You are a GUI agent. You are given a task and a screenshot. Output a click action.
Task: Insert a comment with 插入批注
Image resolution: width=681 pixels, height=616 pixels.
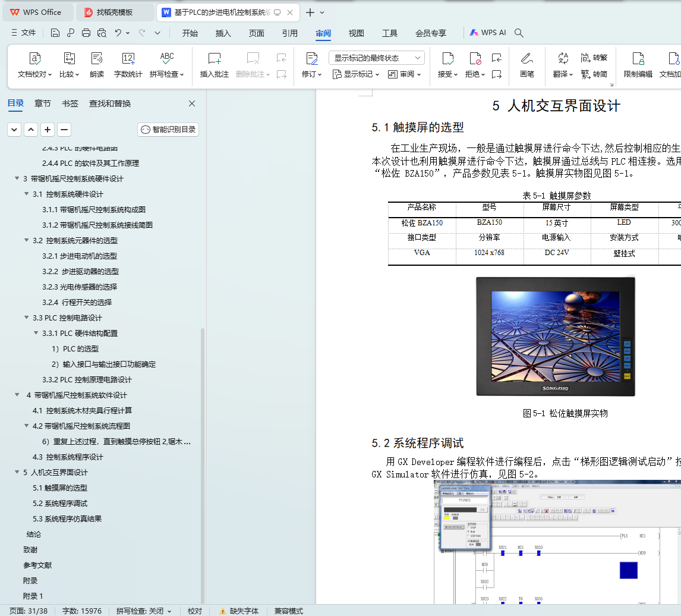[214, 65]
